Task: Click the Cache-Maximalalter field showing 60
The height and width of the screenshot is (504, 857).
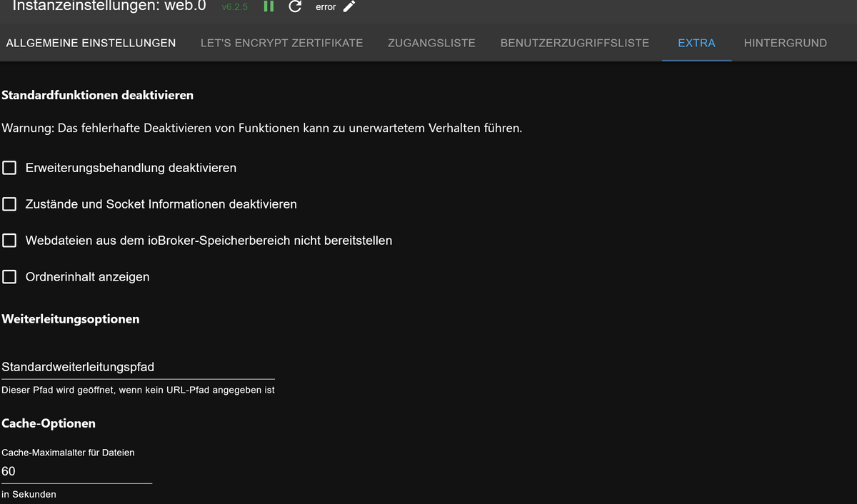Action: (76, 471)
